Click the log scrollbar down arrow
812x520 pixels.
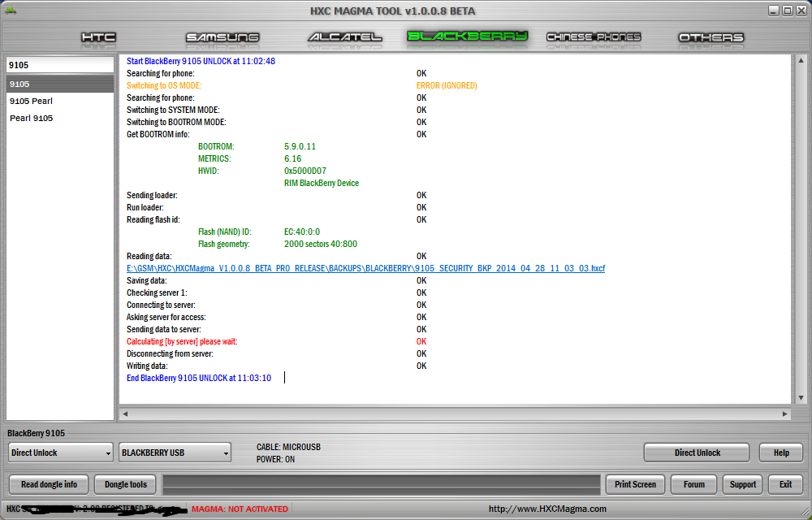[x=801, y=398]
